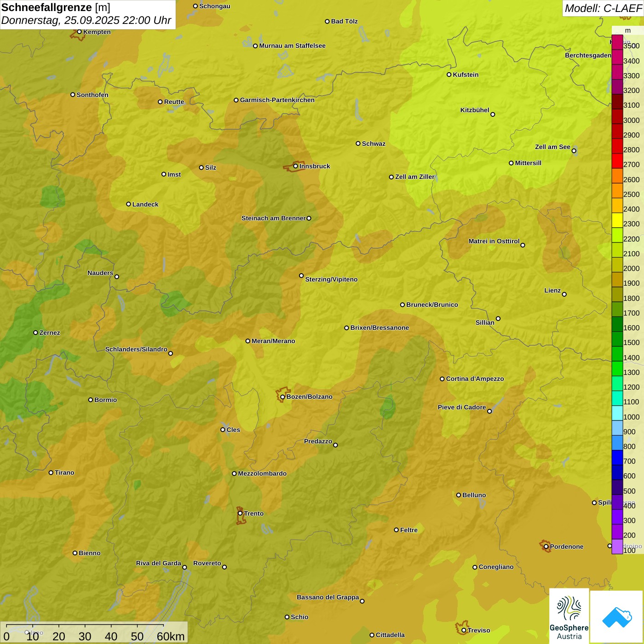This screenshot has width=644, height=644.
Task: Click the Kufstein location dot
Action: coord(449,75)
